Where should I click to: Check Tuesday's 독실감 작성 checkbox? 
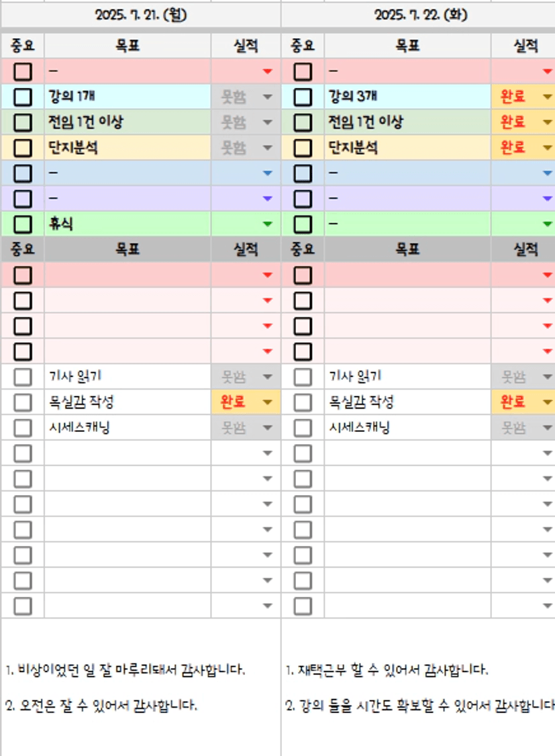pos(303,402)
